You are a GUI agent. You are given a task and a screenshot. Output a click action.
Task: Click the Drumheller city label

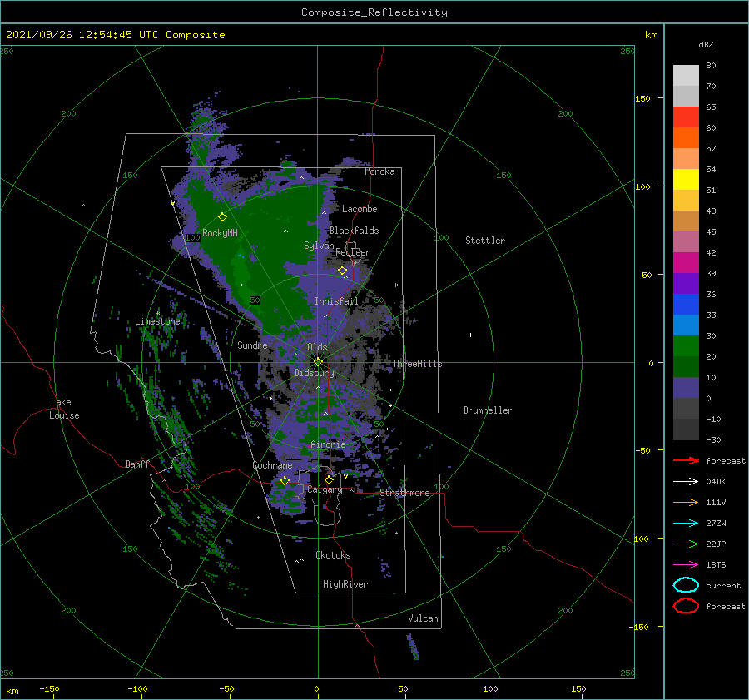pyautogui.click(x=488, y=410)
